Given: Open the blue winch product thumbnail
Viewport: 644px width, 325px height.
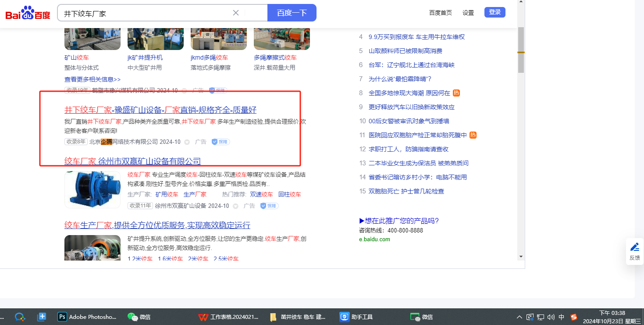Looking at the screenshot, I should [92, 189].
